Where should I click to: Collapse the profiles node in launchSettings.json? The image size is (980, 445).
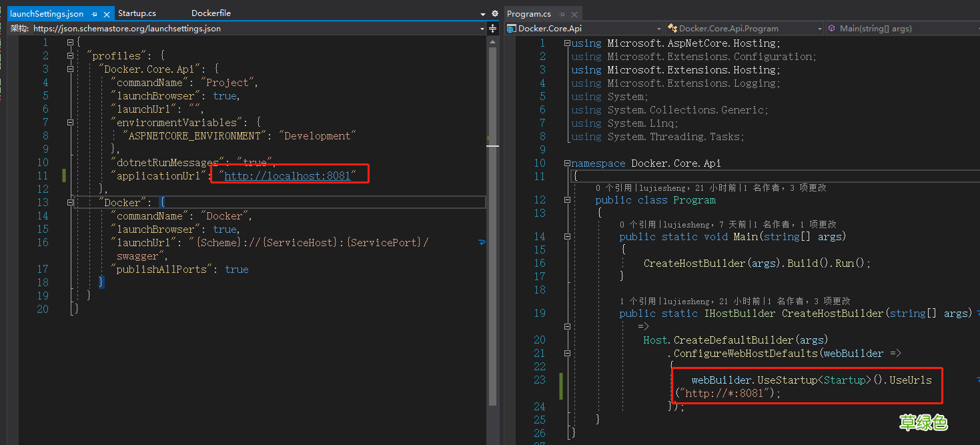(x=70, y=55)
